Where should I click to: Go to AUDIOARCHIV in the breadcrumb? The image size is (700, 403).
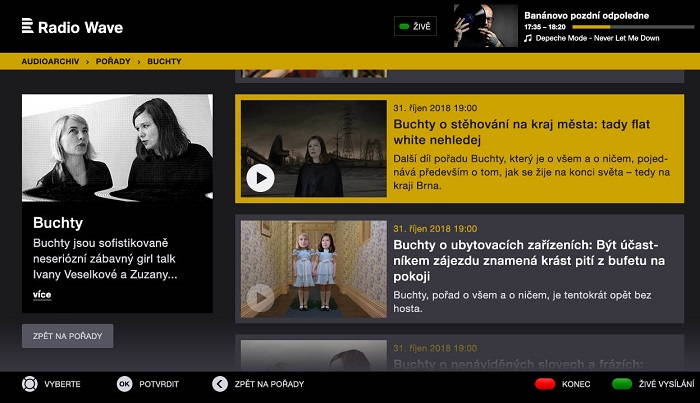[50, 62]
